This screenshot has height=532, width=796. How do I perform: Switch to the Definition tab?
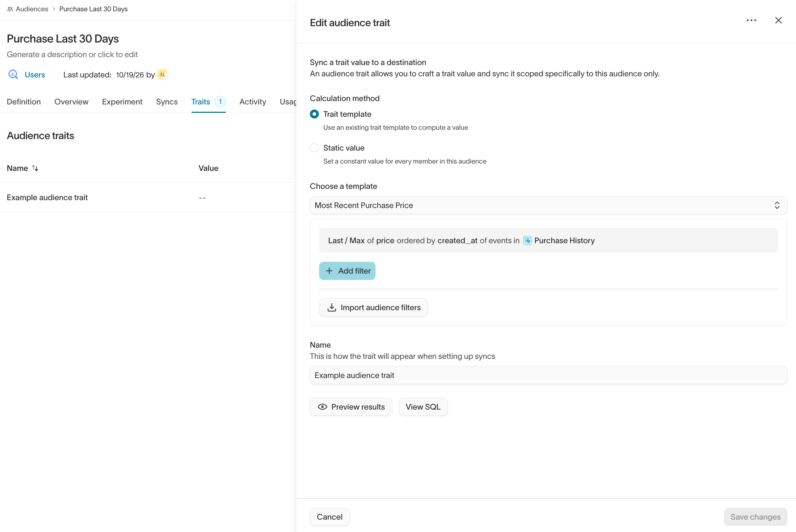(24, 102)
